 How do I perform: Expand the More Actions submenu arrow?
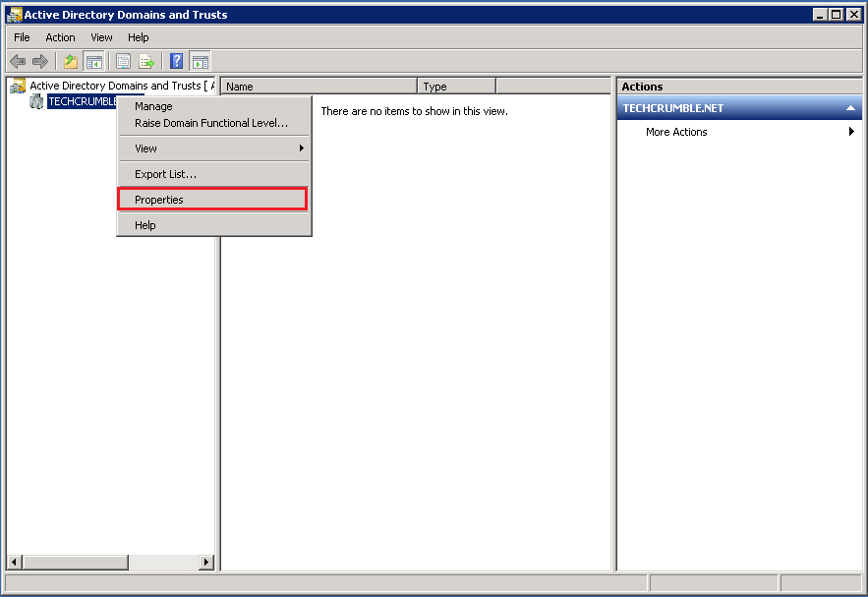tap(850, 131)
